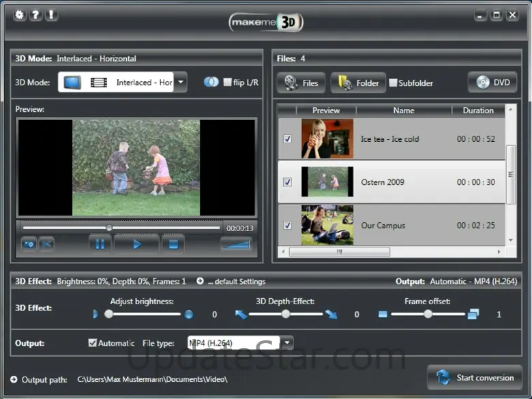Enable the flip L/R checkbox
Screen dimensions: 532x399
coord(228,83)
